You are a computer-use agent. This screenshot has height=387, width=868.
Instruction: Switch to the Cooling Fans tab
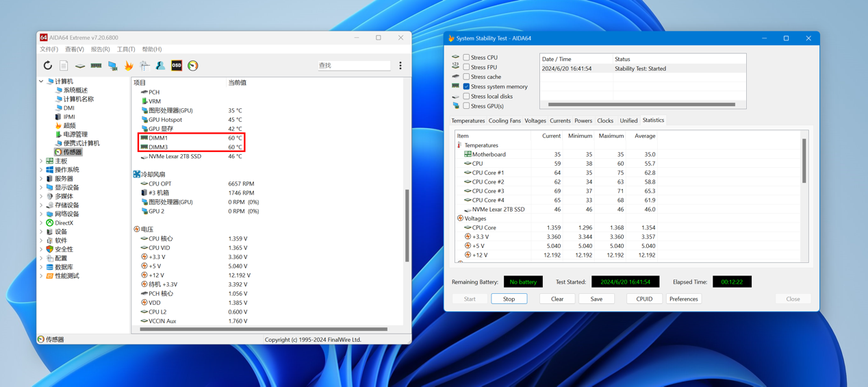[x=505, y=121]
